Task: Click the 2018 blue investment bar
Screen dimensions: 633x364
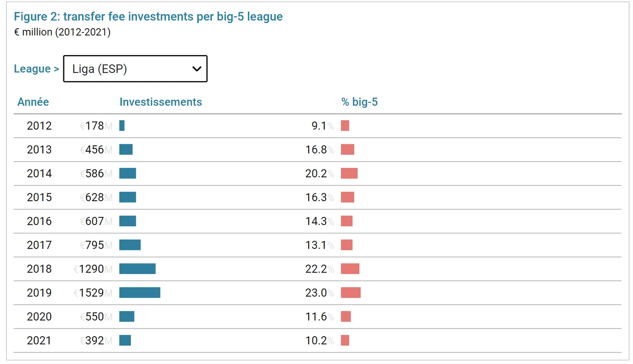Action: click(x=137, y=269)
